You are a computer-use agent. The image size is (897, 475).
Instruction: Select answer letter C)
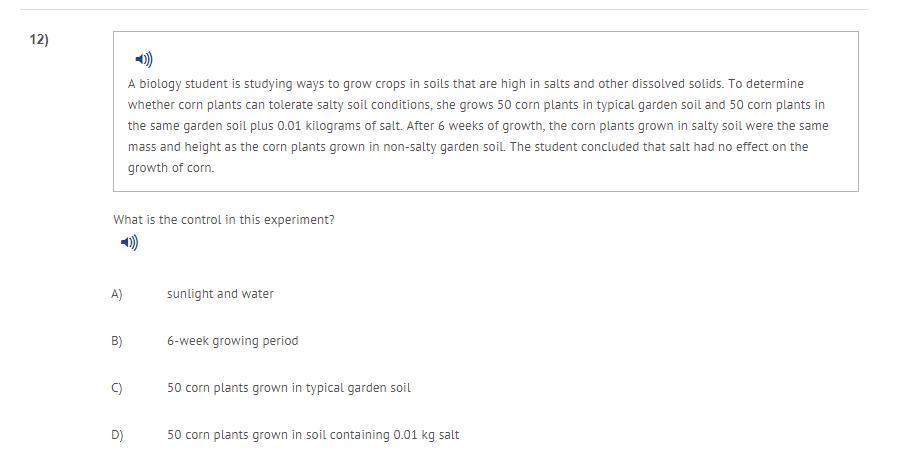117,388
